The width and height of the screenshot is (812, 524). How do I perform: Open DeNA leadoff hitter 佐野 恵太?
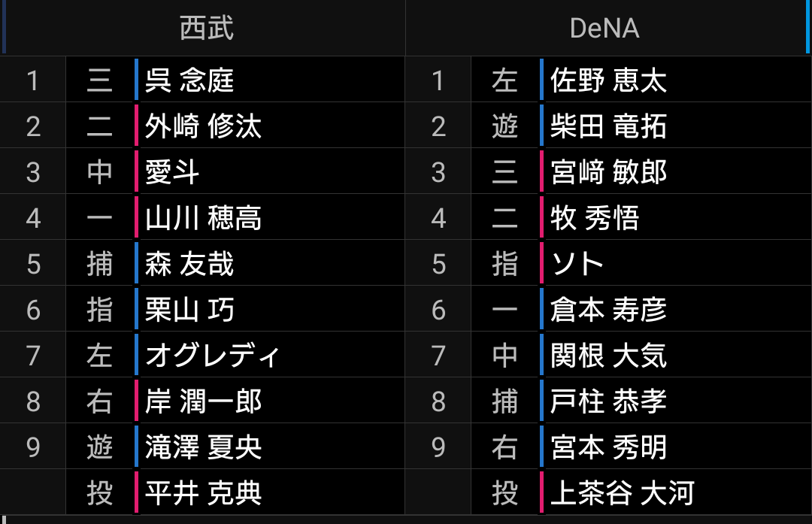click(608, 80)
